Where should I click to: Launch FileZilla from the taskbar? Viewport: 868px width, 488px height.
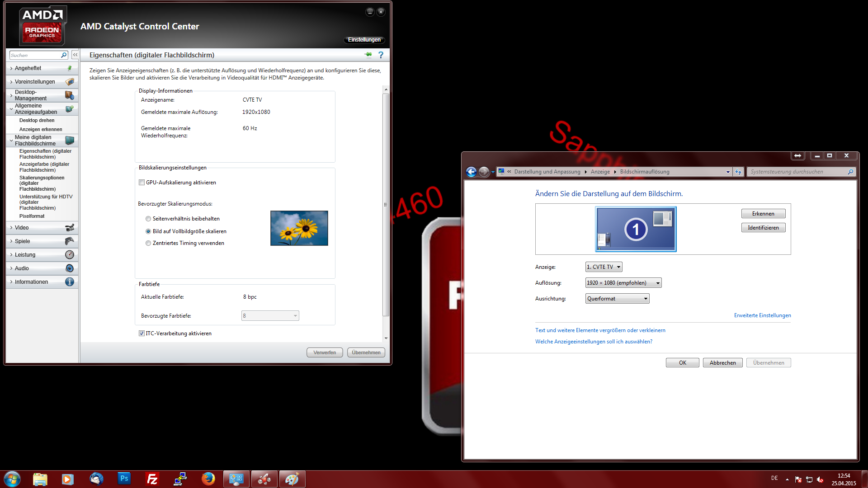pos(152,479)
